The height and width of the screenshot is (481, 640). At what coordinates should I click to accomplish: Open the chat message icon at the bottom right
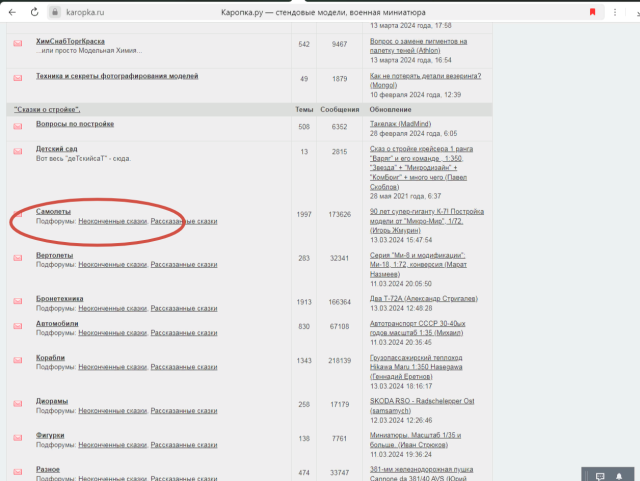[600, 474]
